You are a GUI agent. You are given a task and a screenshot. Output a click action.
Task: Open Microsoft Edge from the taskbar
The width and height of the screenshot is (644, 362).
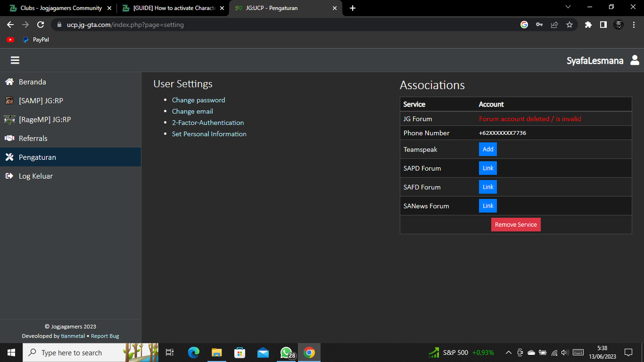[x=194, y=352]
